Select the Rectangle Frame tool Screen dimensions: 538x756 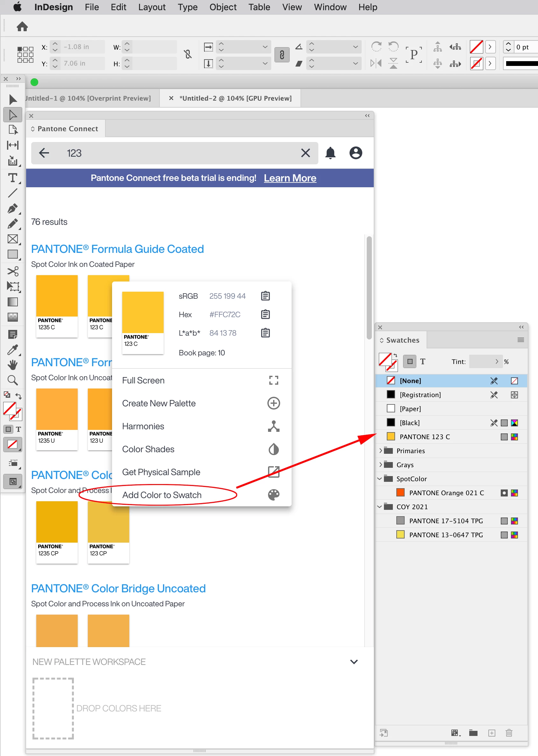[x=13, y=239]
